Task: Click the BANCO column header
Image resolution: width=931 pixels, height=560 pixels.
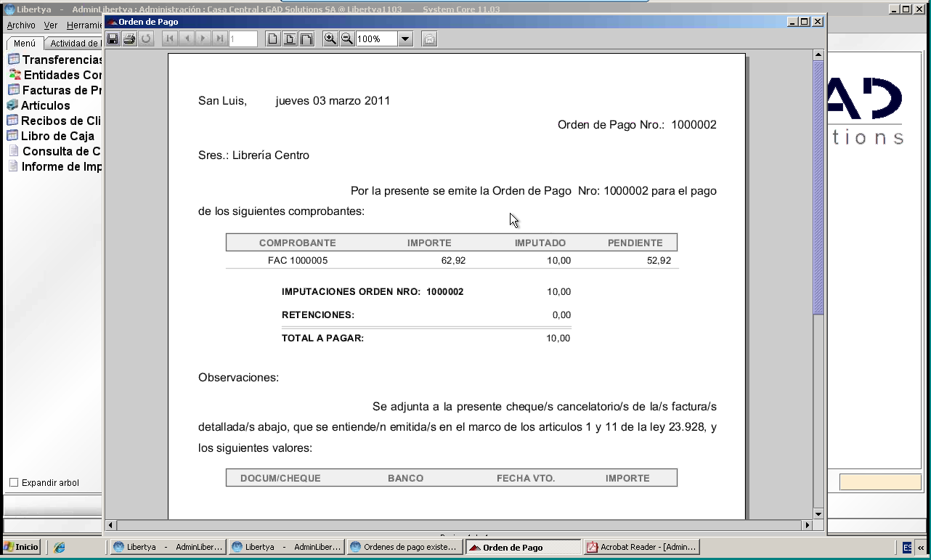Action: tap(405, 478)
